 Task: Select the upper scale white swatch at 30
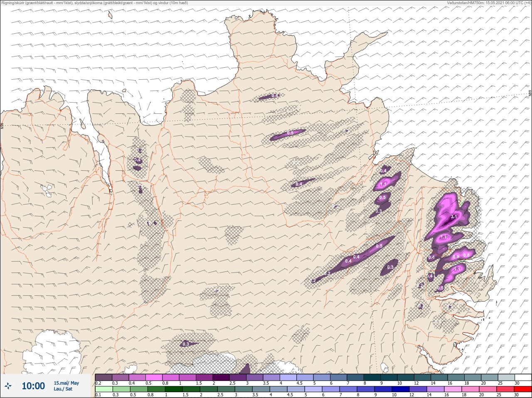tap(523, 377)
